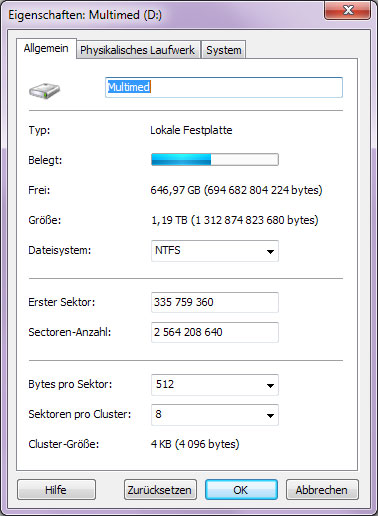Screen dimensions: 378x516
Task: Click the 'Typ:' label
Action: (39, 130)
